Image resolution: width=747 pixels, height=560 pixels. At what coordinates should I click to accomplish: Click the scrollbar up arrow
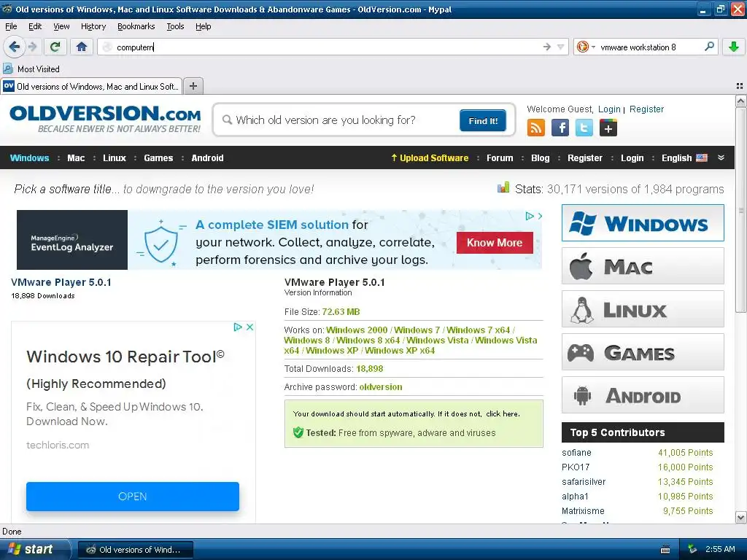(x=740, y=101)
